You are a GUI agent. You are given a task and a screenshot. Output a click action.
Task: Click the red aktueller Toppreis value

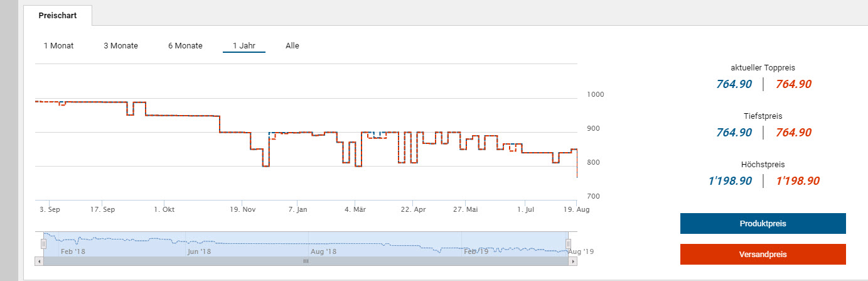click(x=793, y=84)
